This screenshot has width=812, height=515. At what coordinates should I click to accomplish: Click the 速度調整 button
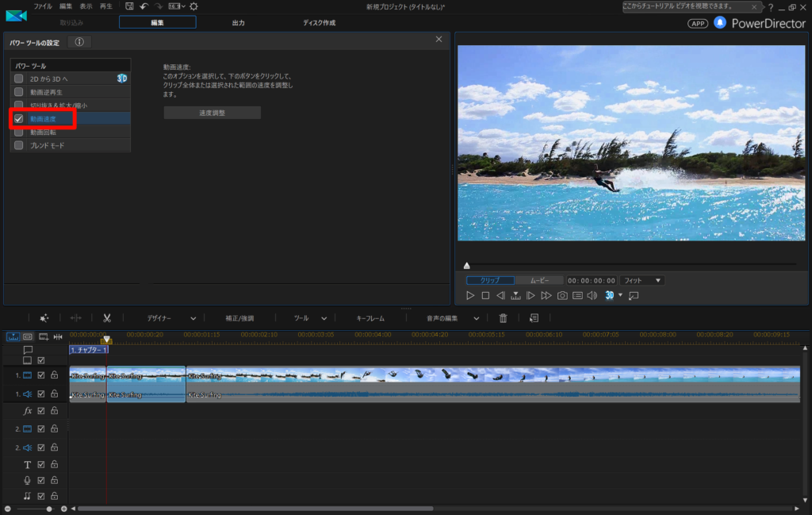212,113
